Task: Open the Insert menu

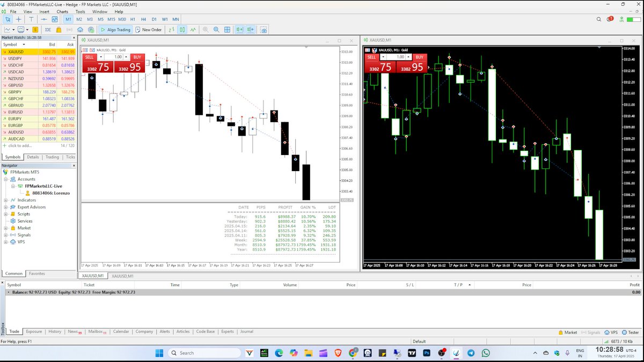Action: (x=44, y=11)
